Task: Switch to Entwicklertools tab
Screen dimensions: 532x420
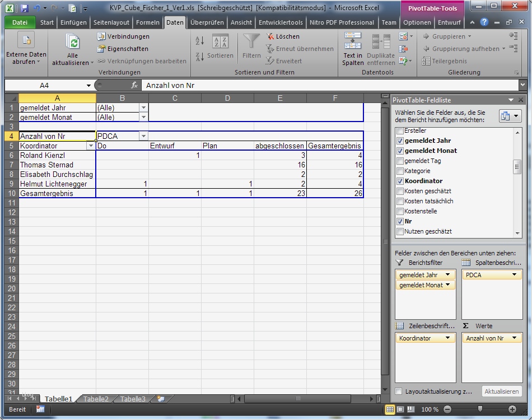Action: point(281,22)
